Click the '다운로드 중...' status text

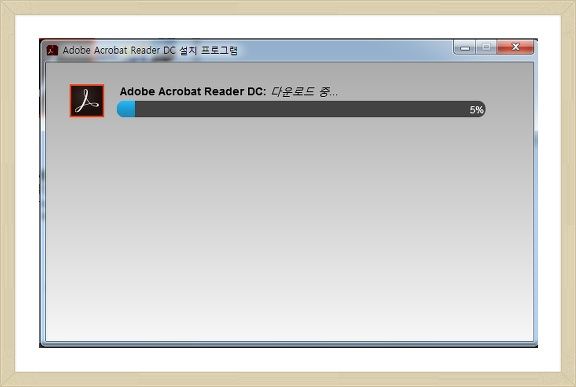tap(304, 91)
